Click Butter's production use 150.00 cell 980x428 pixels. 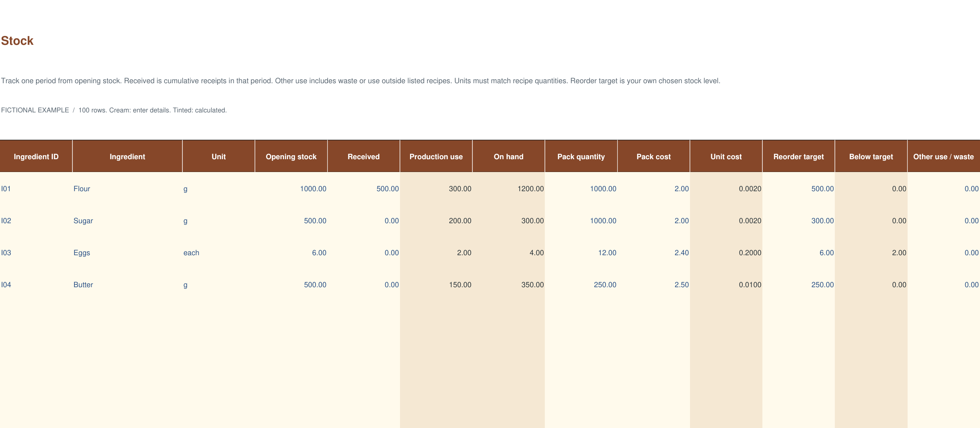coord(436,285)
